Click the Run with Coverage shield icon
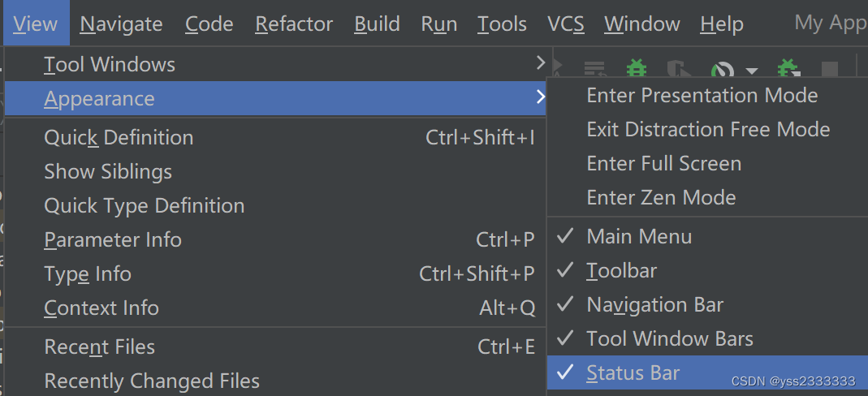Viewport: 868px width, 396px height. (676, 69)
